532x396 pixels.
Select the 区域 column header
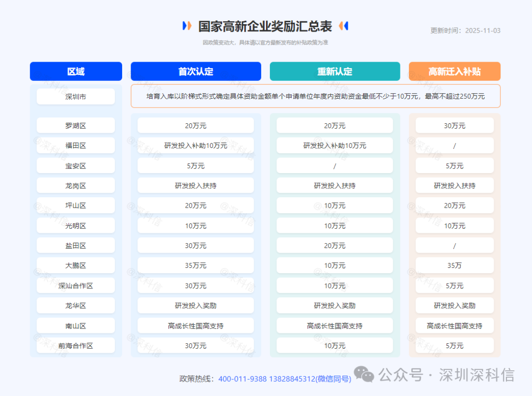(75, 71)
